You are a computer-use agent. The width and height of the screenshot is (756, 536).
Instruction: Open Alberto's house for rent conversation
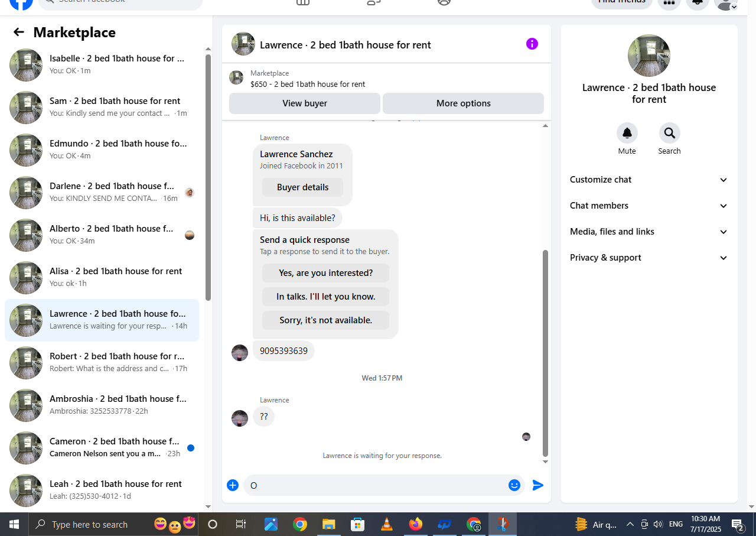[x=102, y=235]
